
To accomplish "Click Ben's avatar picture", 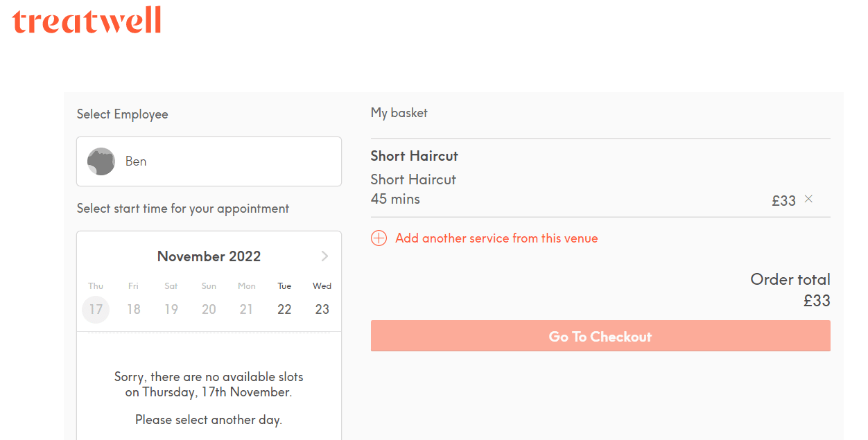I will tap(101, 161).
